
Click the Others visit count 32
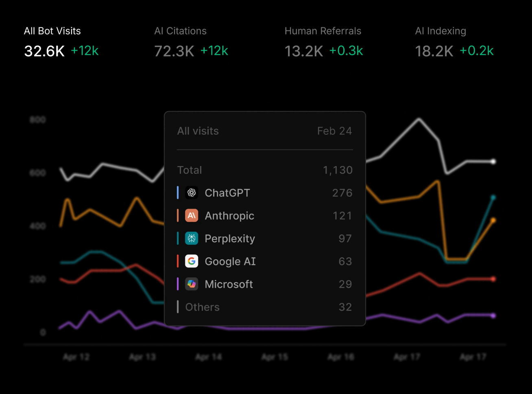[345, 307]
